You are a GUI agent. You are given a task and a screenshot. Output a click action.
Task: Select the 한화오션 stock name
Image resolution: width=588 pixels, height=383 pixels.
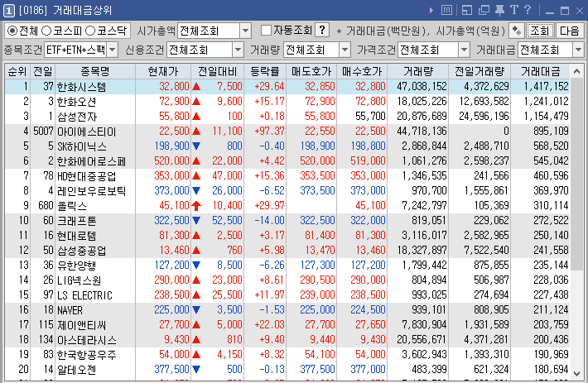coord(76,102)
